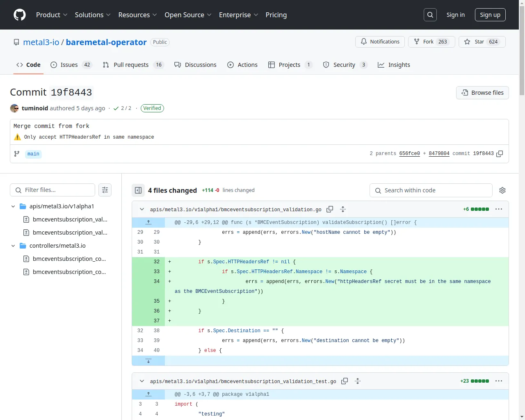Switch to the Discussions tab
This screenshot has height=420, width=525.
195,65
